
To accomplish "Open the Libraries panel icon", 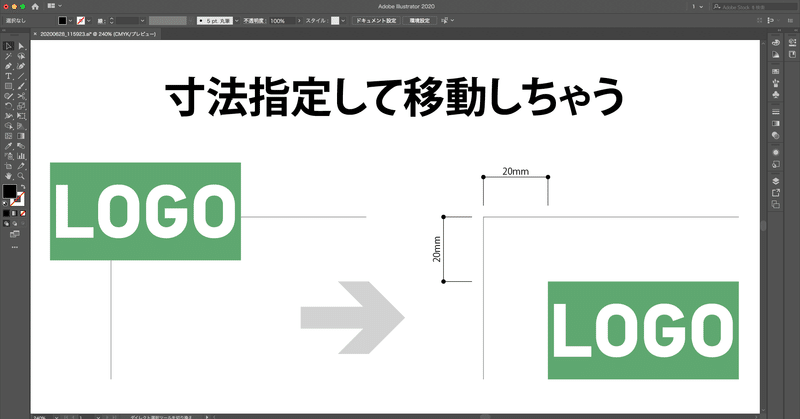I will [792, 55].
